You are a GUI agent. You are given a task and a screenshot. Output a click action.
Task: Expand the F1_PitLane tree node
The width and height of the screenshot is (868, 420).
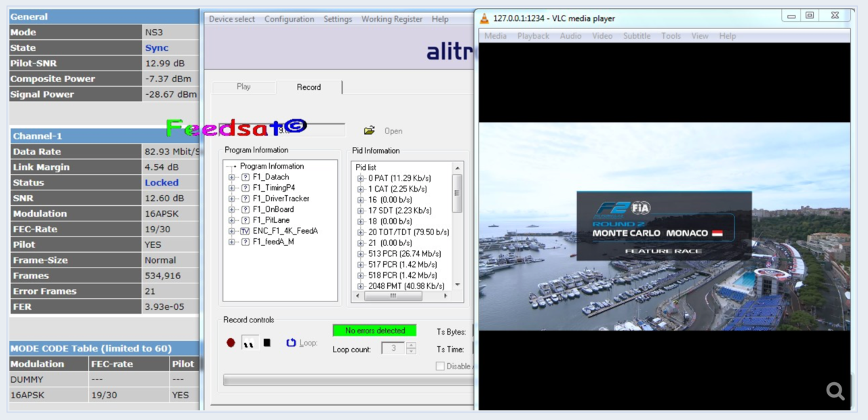point(231,220)
